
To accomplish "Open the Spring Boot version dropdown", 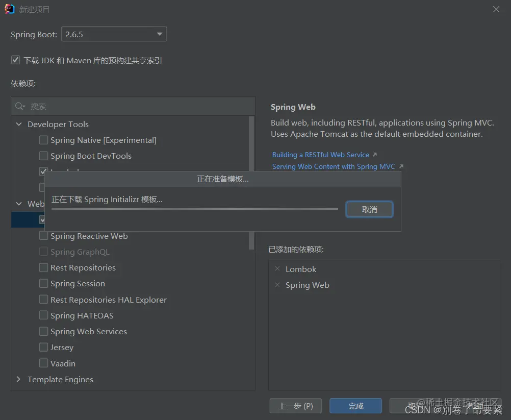I will tap(114, 34).
